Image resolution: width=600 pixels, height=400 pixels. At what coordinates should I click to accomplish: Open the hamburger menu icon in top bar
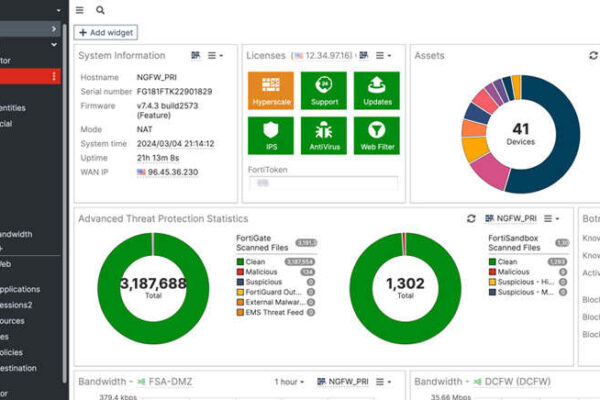coord(80,10)
